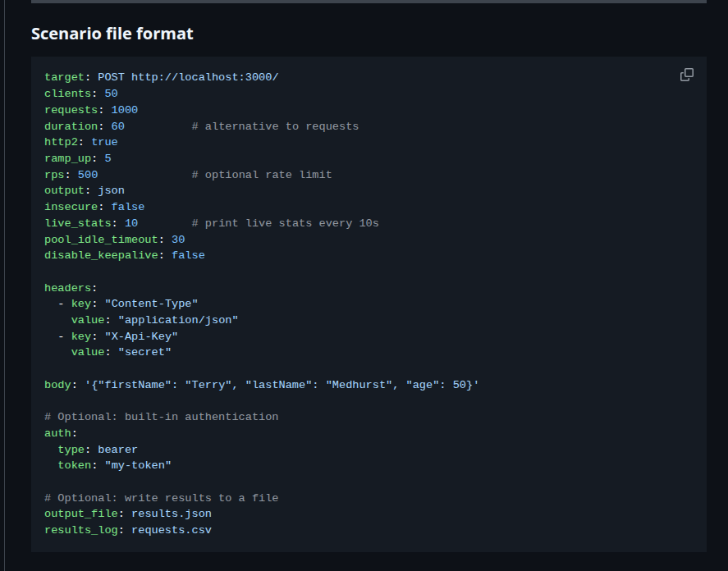Click the 'duration: 60' text
This screenshot has height=571, width=728.
pos(85,126)
